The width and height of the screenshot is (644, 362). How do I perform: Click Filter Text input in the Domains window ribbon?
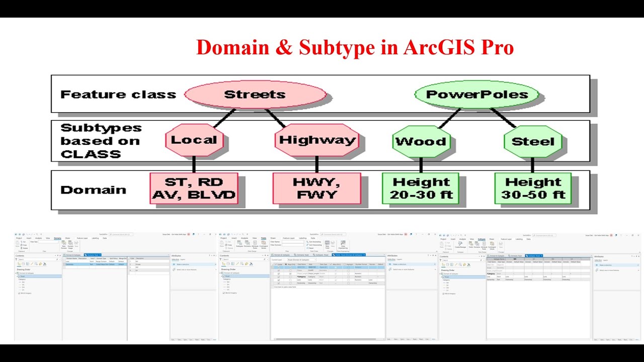48,242
